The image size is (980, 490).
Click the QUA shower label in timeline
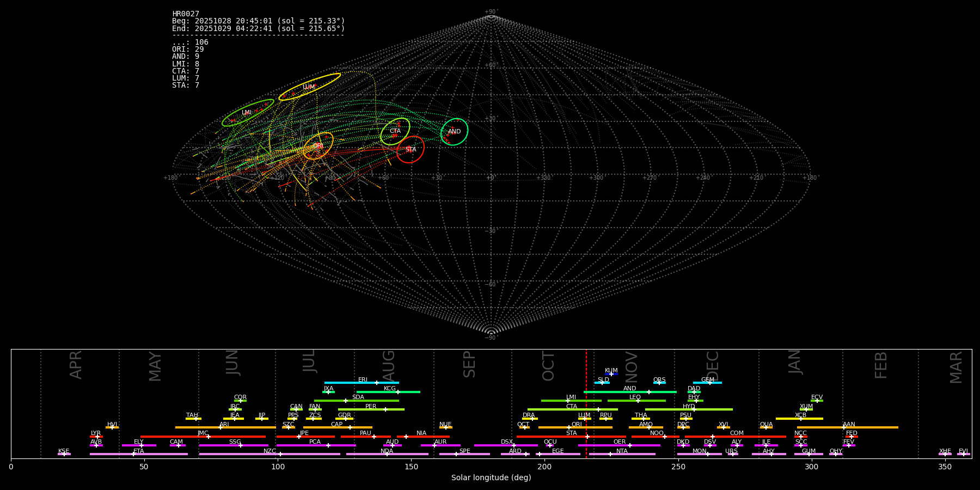[x=766, y=425]
